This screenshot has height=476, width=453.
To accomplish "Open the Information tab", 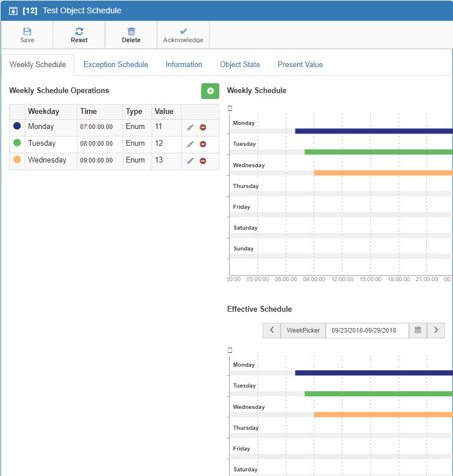I will [184, 65].
